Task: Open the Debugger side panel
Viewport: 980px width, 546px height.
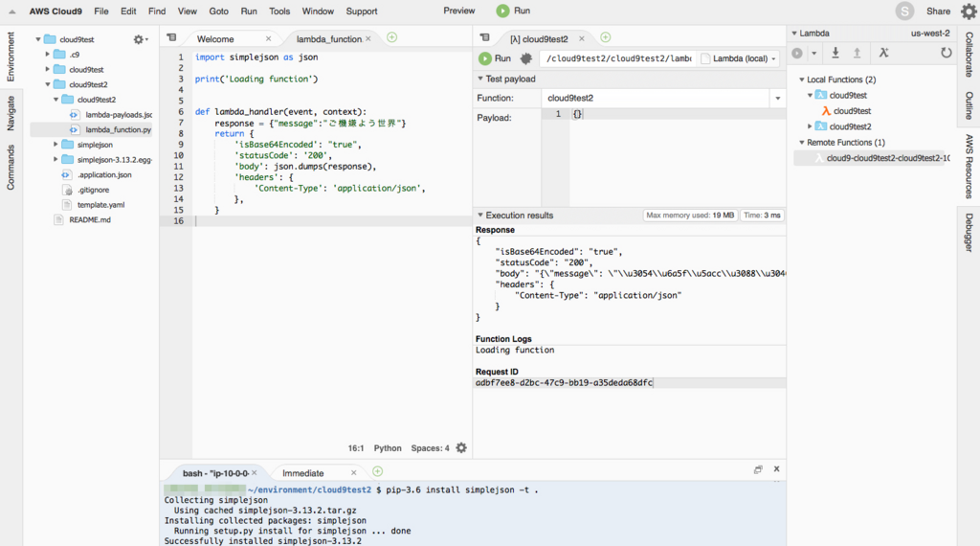Action: click(969, 233)
